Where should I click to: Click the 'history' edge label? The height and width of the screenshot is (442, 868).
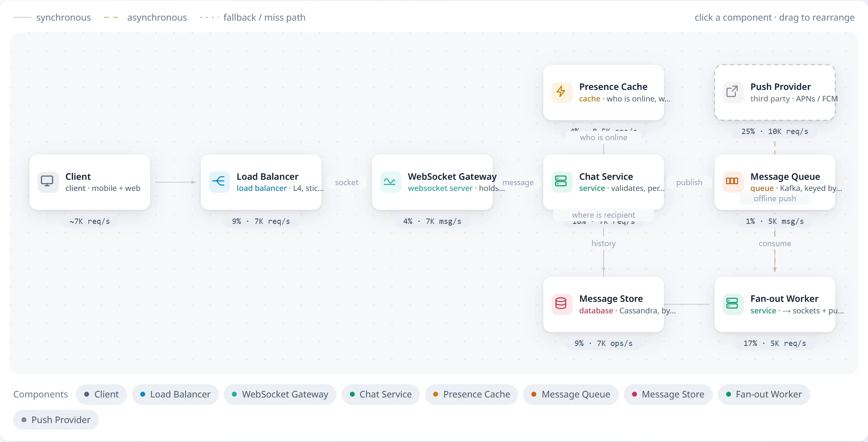[x=604, y=243]
